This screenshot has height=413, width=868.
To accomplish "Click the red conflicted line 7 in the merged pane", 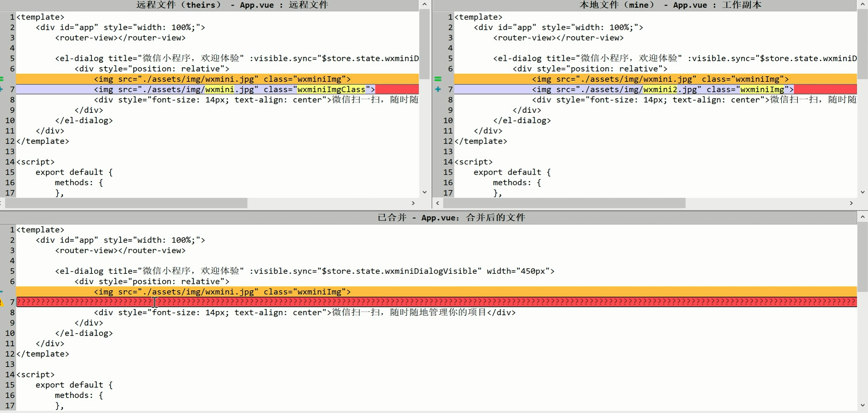I will tap(427, 302).
